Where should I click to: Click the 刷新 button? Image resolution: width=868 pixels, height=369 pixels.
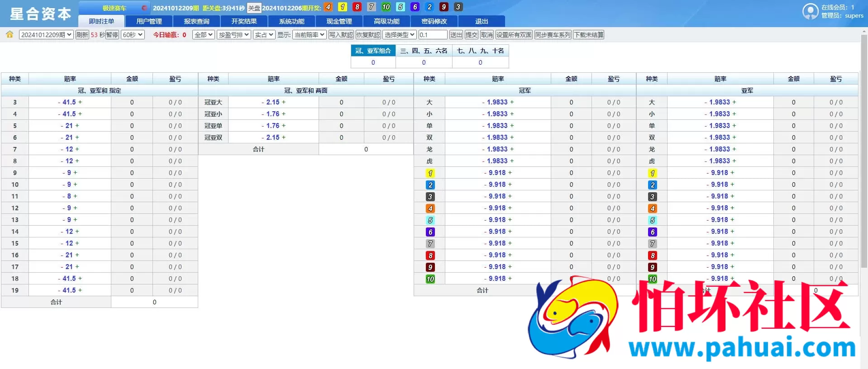82,35
